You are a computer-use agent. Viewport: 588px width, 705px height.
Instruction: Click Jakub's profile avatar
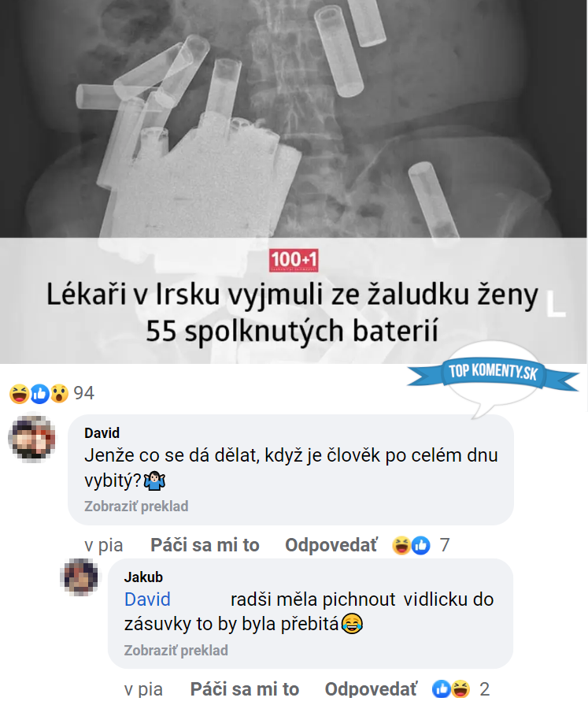[x=80, y=577]
